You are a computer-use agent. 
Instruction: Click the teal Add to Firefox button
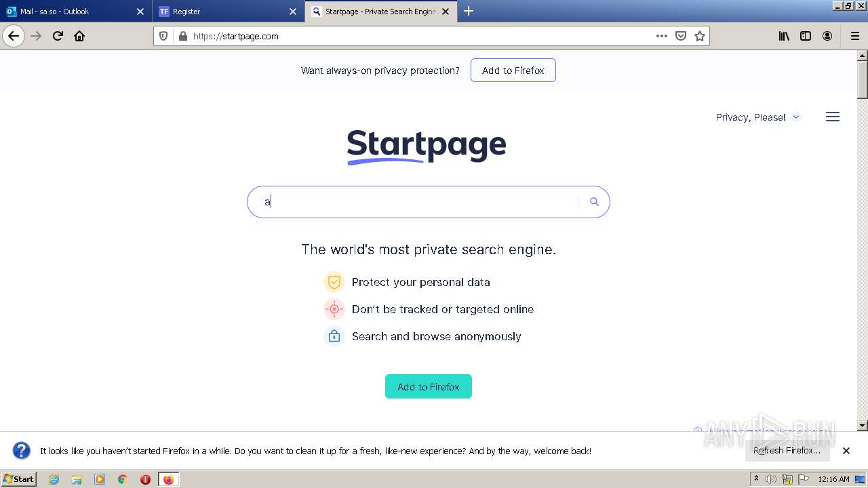pos(429,386)
